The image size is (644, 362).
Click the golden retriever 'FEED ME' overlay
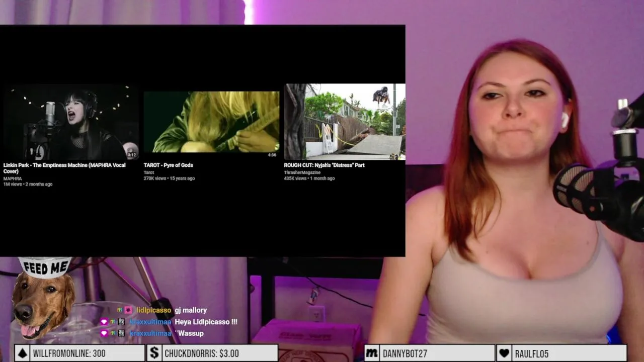[x=44, y=298]
